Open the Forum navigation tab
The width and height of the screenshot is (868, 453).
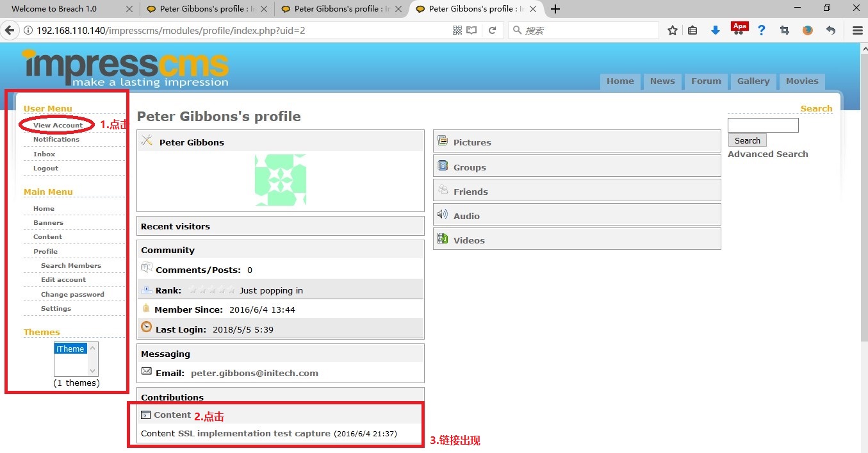(706, 81)
